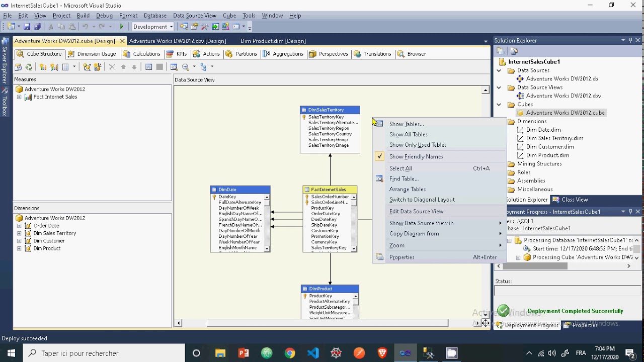Click the Show All Files icon
Screen dimensions: 644x362
(x=514, y=51)
